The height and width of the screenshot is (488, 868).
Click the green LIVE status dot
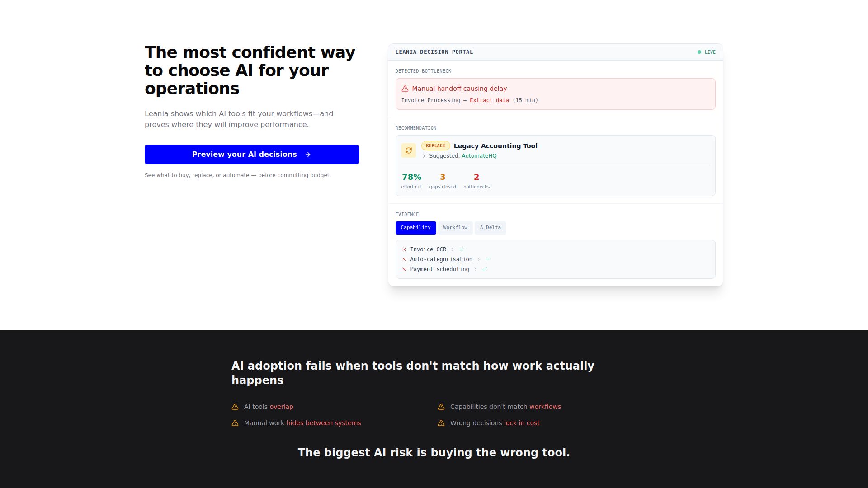click(x=699, y=52)
